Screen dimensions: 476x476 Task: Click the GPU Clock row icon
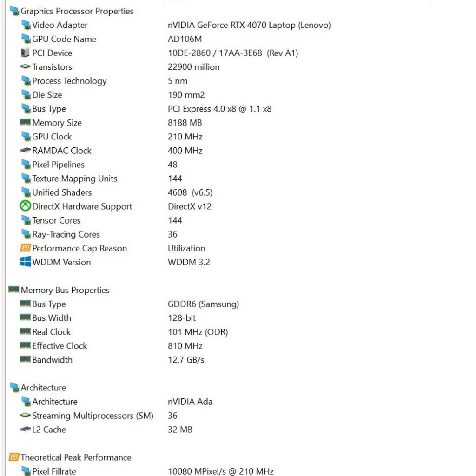tap(26, 137)
